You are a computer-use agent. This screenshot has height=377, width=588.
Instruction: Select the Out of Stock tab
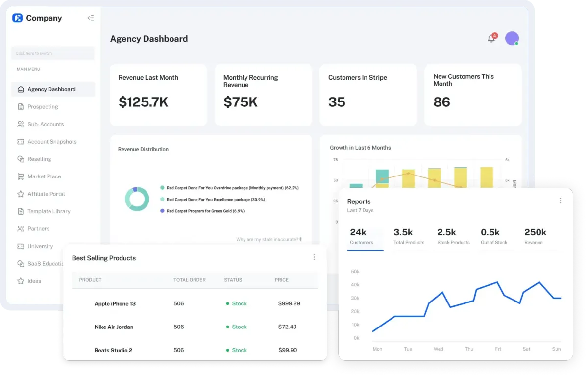tap(493, 237)
